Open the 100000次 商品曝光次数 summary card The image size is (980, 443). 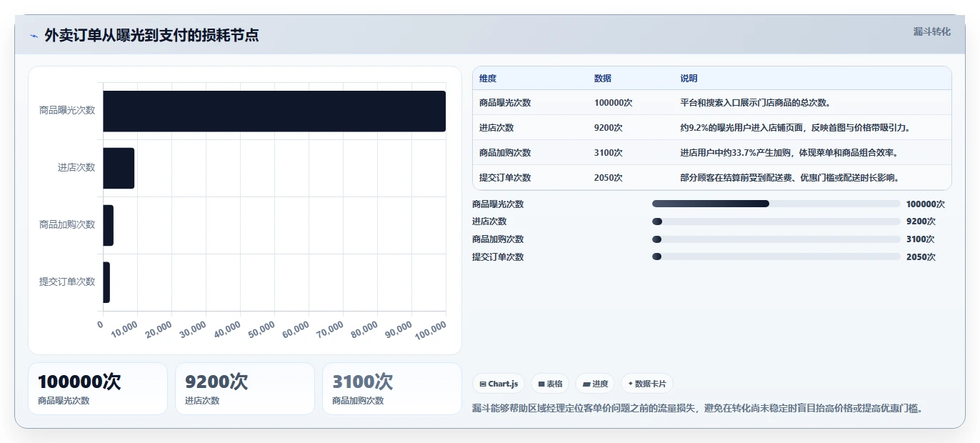coord(98,389)
